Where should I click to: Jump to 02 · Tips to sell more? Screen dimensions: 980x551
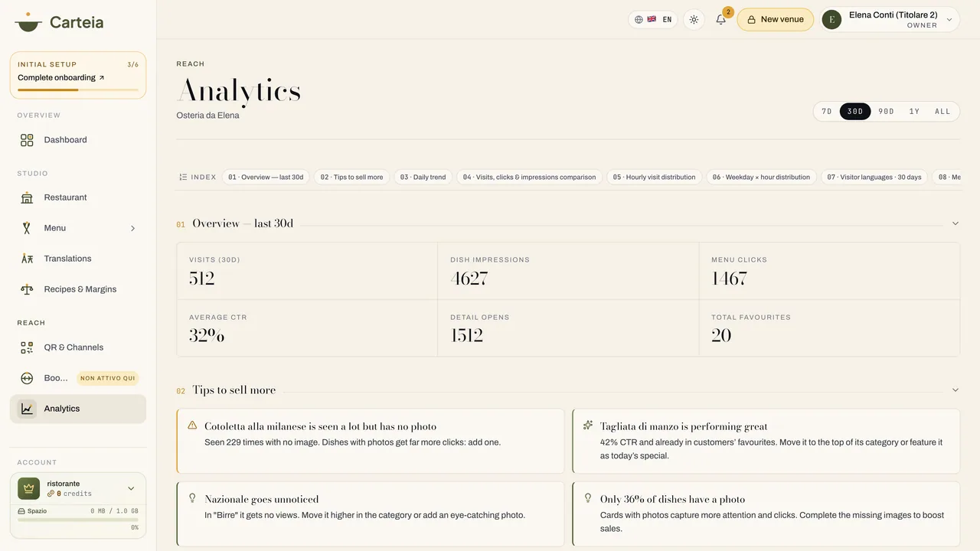(351, 177)
